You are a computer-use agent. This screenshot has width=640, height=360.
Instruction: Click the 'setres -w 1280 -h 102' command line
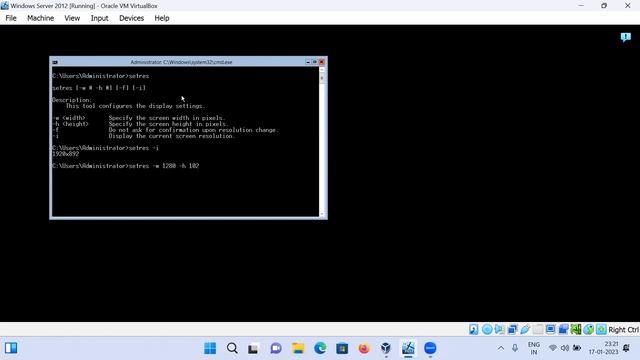click(x=126, y=166)
